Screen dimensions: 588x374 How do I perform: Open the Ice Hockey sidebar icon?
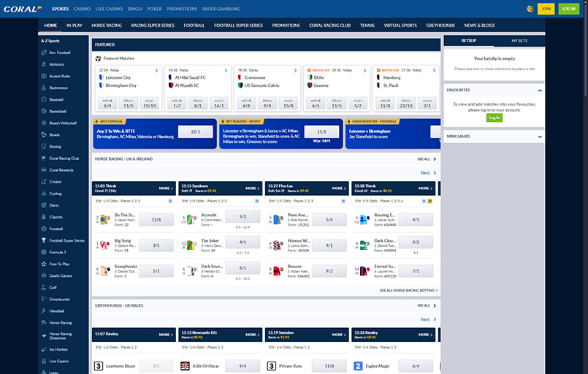[44, 349]
